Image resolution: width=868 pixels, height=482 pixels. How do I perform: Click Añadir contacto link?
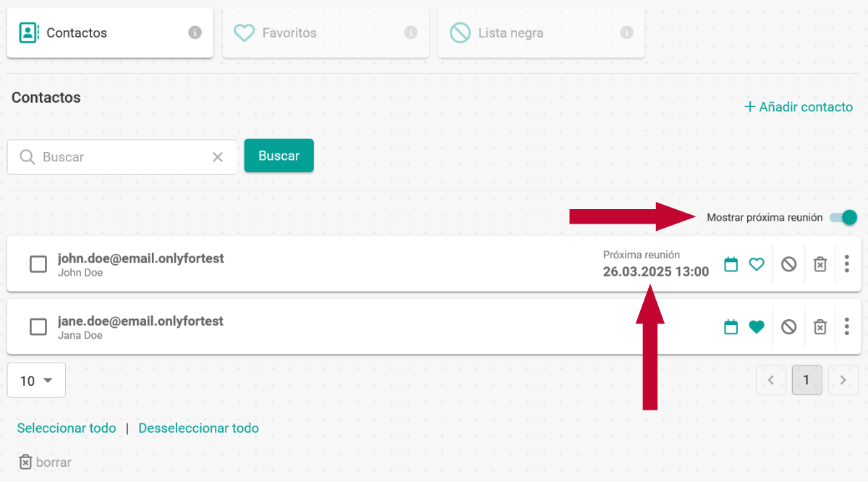(x=799, y=107)
